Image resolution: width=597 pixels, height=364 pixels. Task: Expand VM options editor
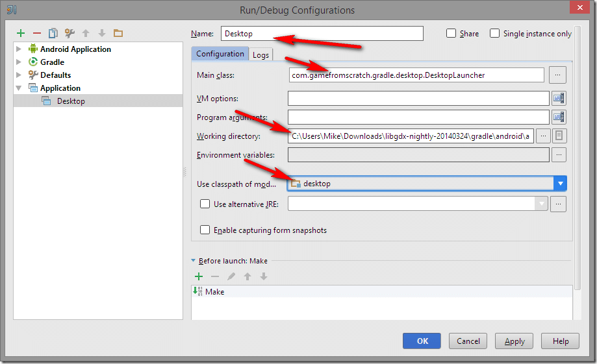[x=559, y=99]
